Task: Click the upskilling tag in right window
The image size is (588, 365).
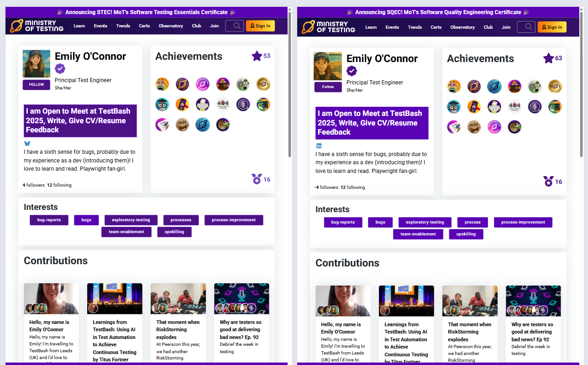Action: coord(466,234)
